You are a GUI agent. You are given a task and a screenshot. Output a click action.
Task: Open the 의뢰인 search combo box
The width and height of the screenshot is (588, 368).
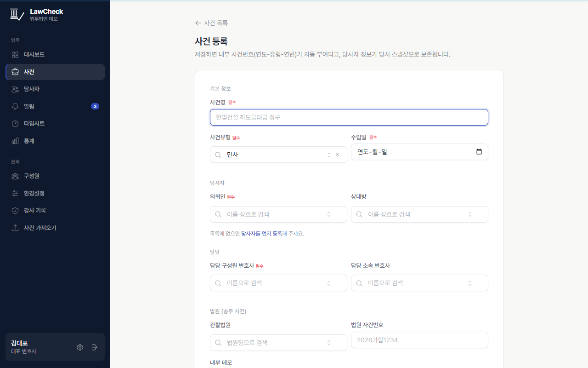[x=278, y=214]
